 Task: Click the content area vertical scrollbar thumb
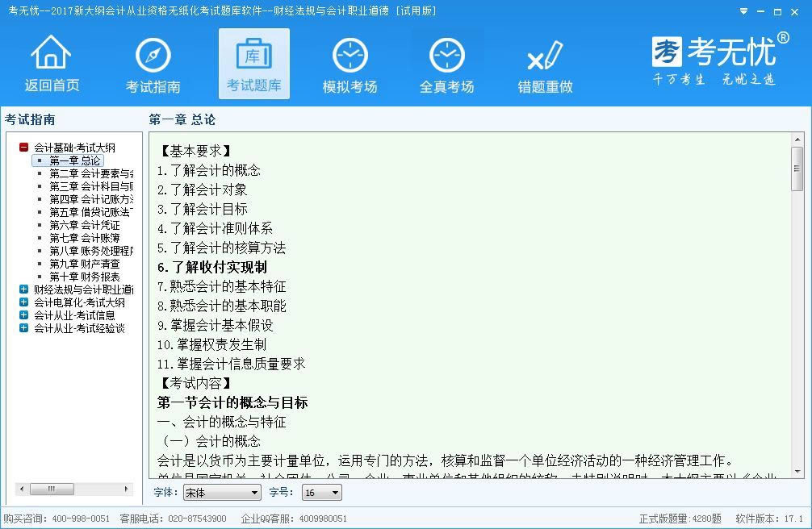coord(797,169)
